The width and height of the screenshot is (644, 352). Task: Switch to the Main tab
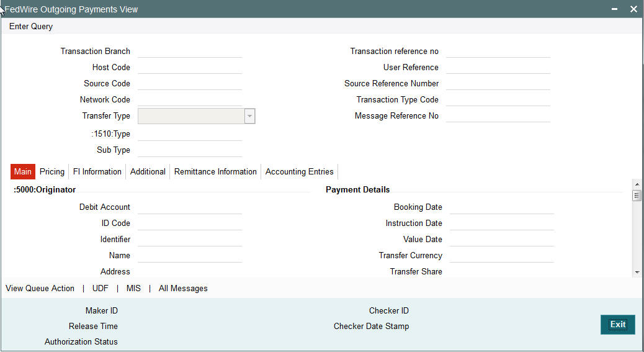pos(22,172)
